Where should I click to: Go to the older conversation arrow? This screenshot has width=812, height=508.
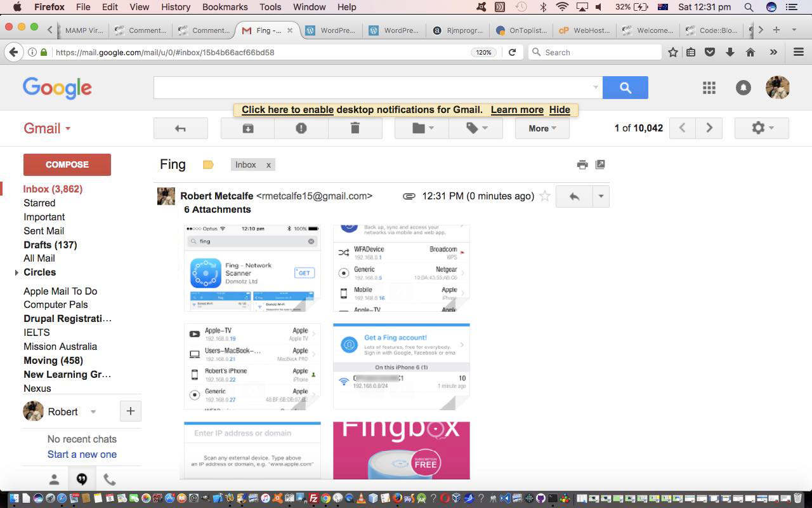[709, 128]
